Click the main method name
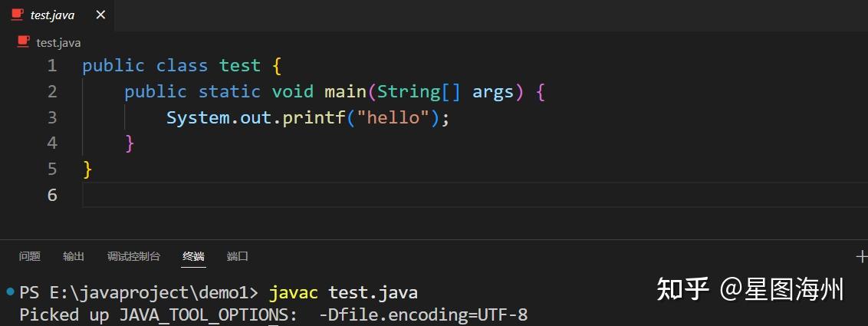The image size is (868, 326). pos(345,91)
